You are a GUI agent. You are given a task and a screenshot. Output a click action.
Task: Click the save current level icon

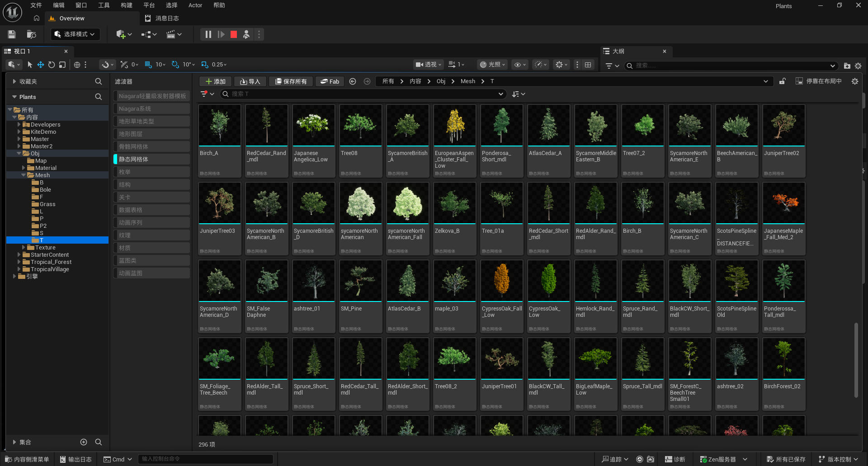[x=12, y=34]
